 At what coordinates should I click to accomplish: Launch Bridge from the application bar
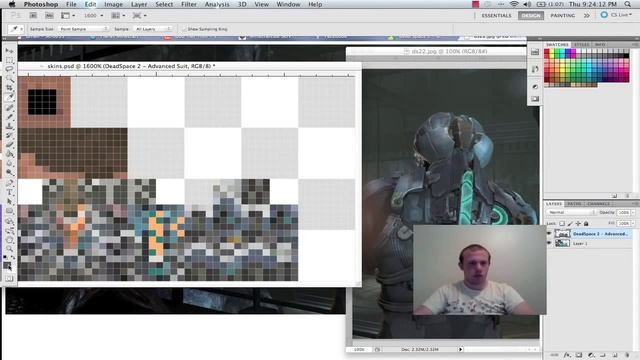coord(33,16)
